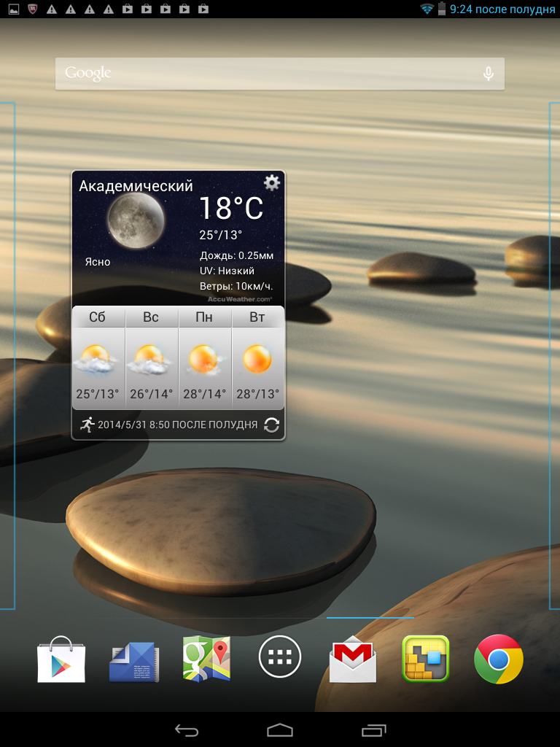The image size is (560, 747).
Task: Tap the 25°/13° high-low under 18°C
Action: click(x=220, y=235)
